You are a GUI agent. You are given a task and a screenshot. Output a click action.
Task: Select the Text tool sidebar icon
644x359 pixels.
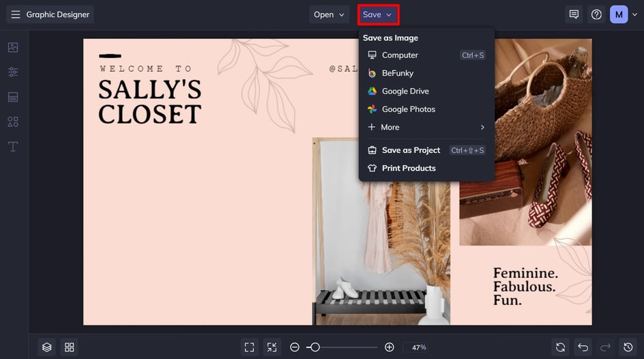coord(13,147)
